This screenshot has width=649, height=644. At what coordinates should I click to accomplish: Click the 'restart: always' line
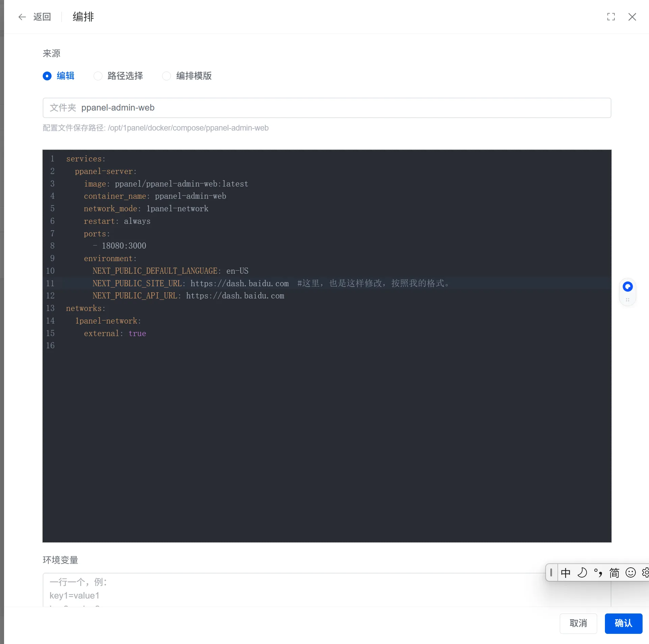(x=117, y=221)
